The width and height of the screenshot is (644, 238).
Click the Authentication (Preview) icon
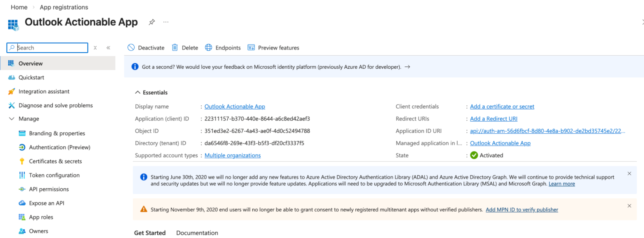[x=22, y=147]
